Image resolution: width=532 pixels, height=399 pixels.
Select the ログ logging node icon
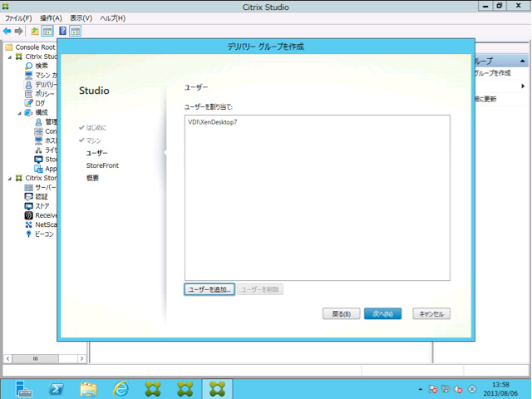click(29, 103)
